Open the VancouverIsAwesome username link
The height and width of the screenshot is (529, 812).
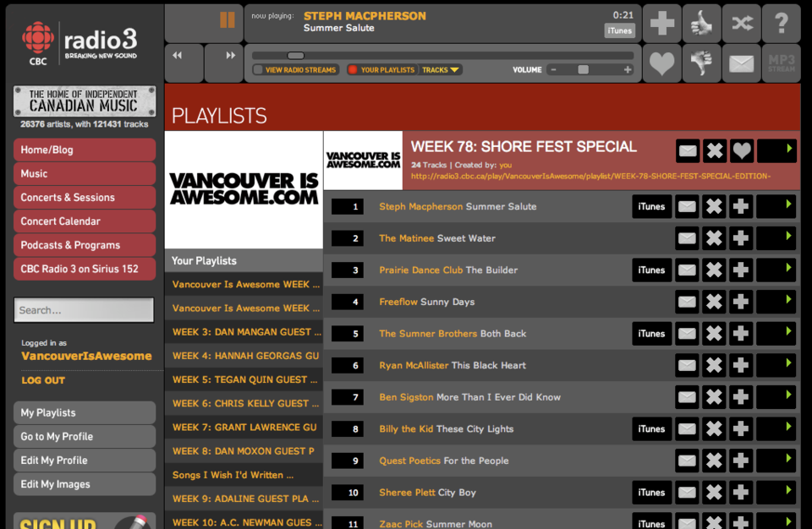[x=86, y=356]
